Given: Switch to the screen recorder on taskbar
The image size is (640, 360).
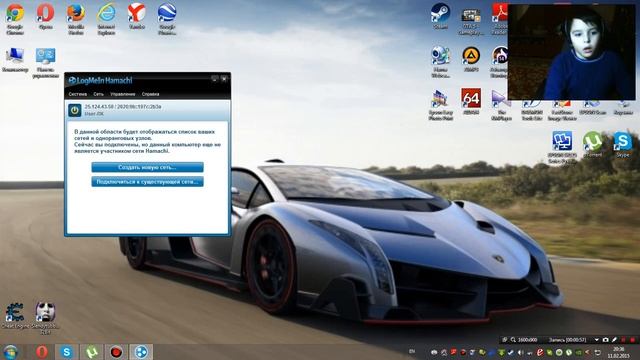Looking at the screenshot, I should (x=116, y=352).
